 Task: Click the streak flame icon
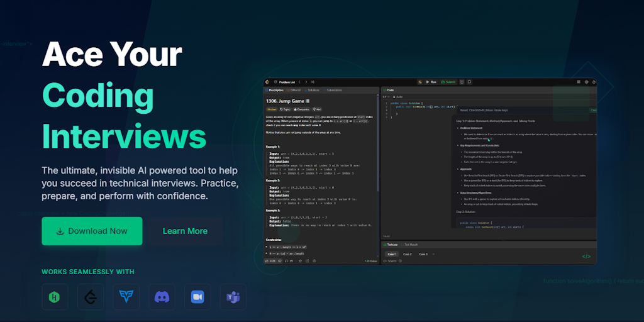point(594,82)
